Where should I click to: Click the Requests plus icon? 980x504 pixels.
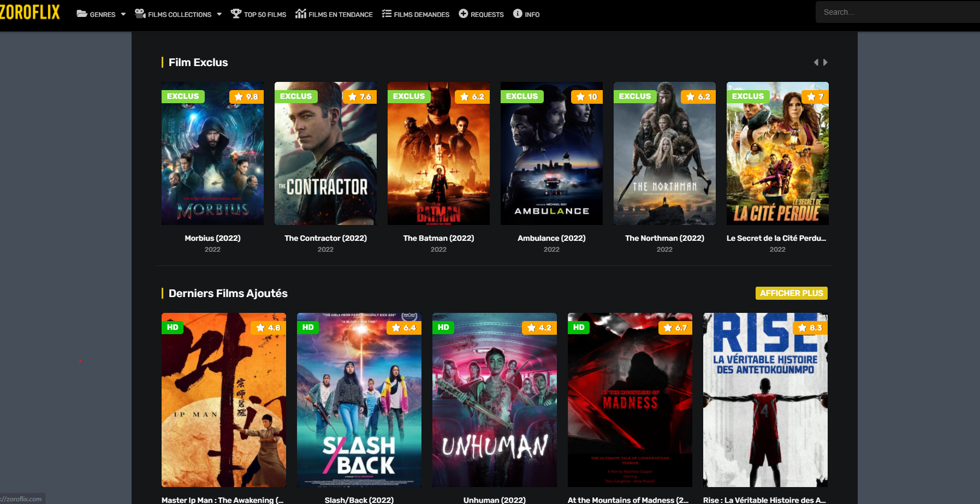click(x=464, y=14)
